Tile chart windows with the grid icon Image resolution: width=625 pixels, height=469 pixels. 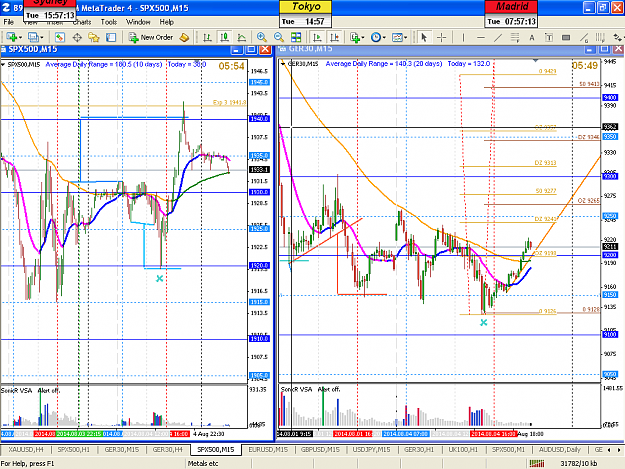[x=296, y=37]
